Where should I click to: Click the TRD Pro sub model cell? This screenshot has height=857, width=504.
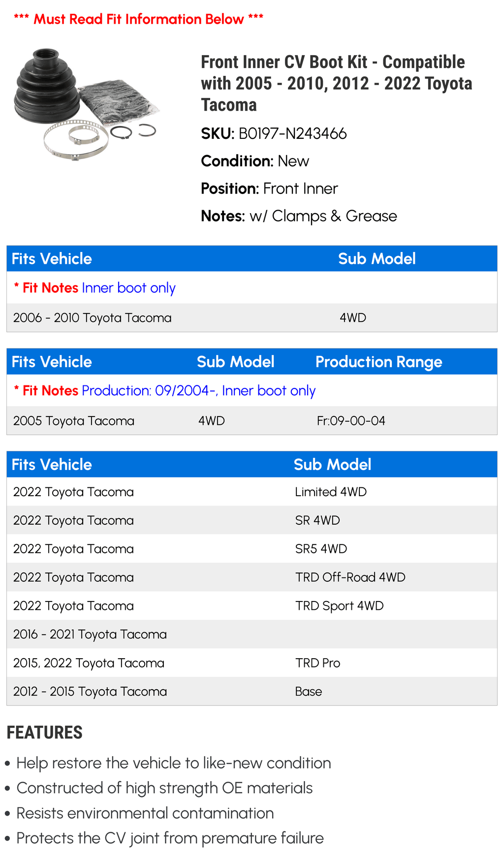317,663
